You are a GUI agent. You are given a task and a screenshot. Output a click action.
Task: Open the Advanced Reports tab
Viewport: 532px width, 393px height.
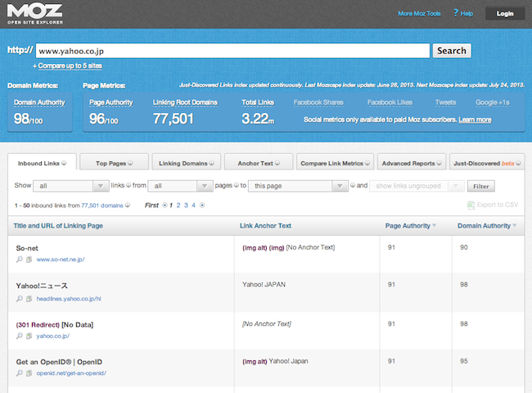point(412,163)
